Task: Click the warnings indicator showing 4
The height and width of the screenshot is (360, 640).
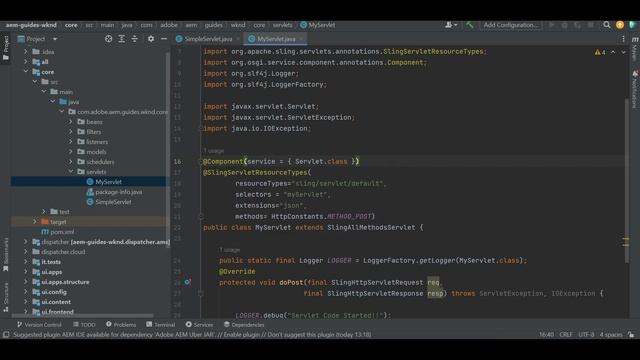Action: (x=600, y=52)
